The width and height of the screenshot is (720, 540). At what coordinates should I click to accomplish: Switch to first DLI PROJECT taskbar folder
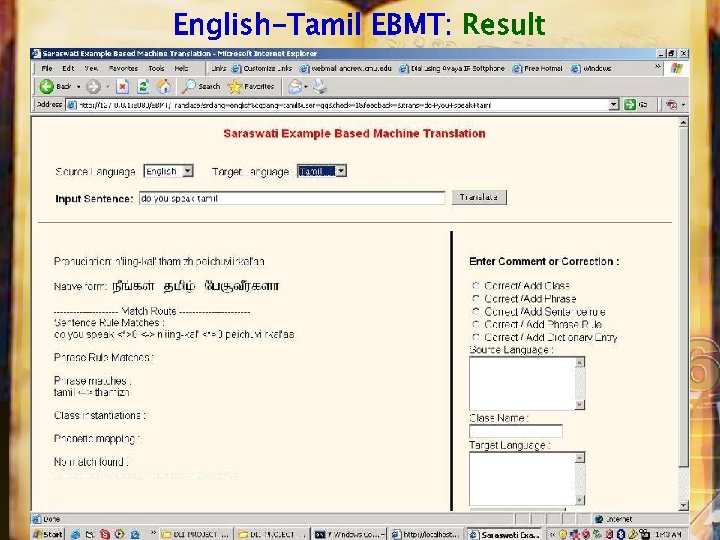[195, 534]
